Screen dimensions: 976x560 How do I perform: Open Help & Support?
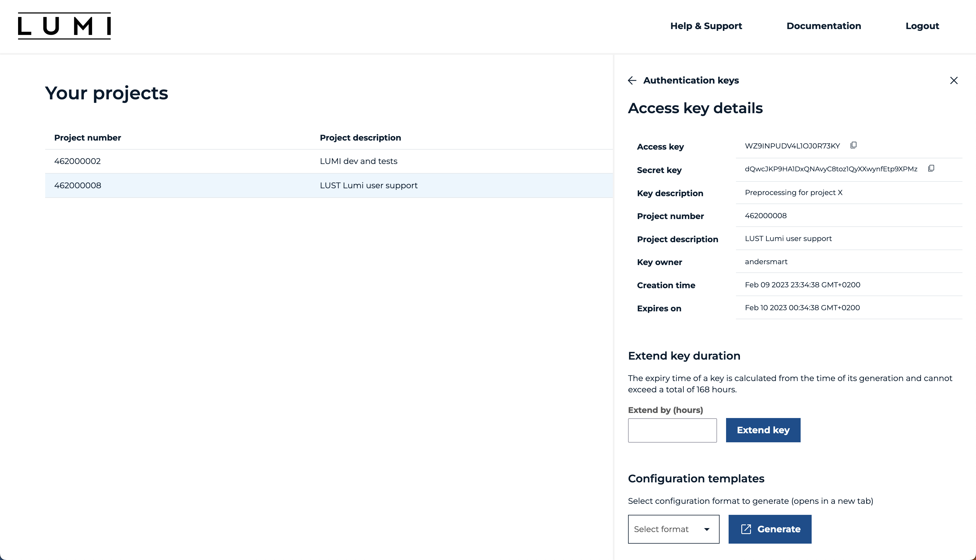coord(706,26)
